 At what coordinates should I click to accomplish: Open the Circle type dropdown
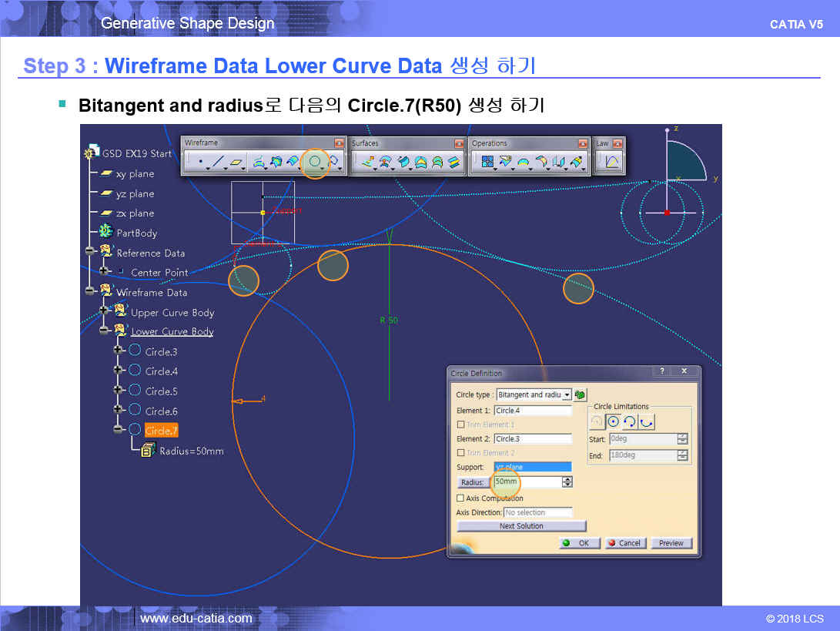click(x=567, y=394)
